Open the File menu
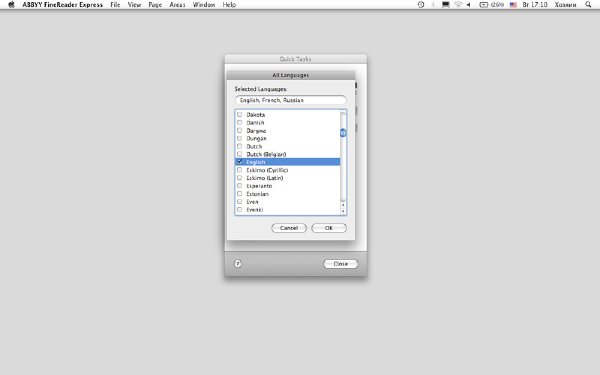 coord(115,5)
